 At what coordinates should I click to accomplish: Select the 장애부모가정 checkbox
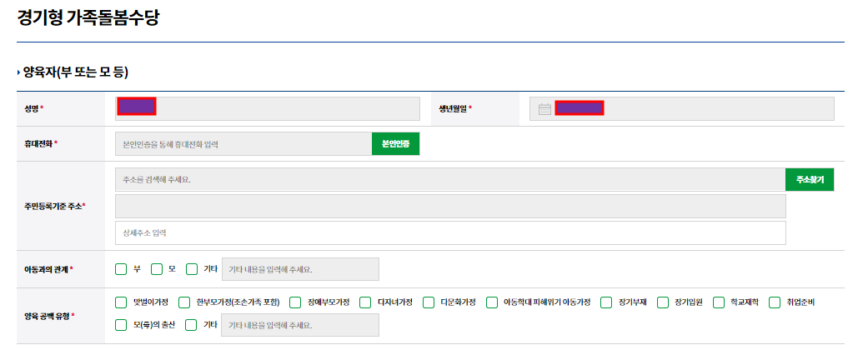tap(296, 302)
